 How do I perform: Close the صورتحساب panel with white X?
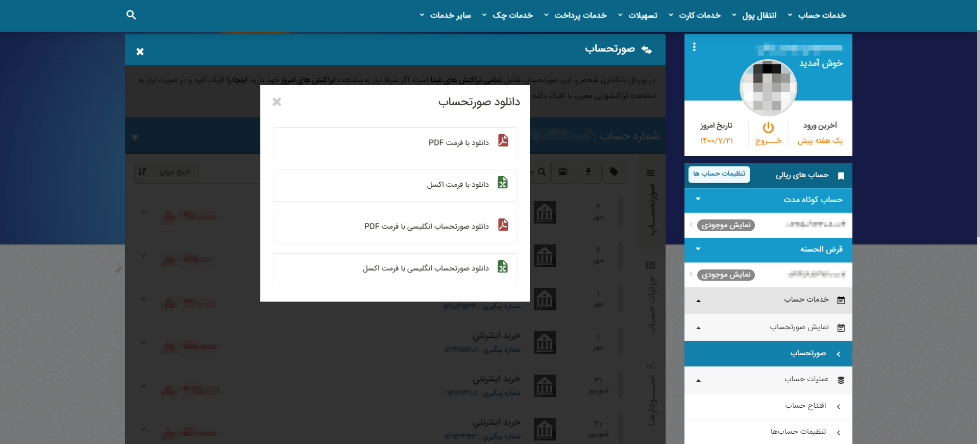click(x=140, y=52)
